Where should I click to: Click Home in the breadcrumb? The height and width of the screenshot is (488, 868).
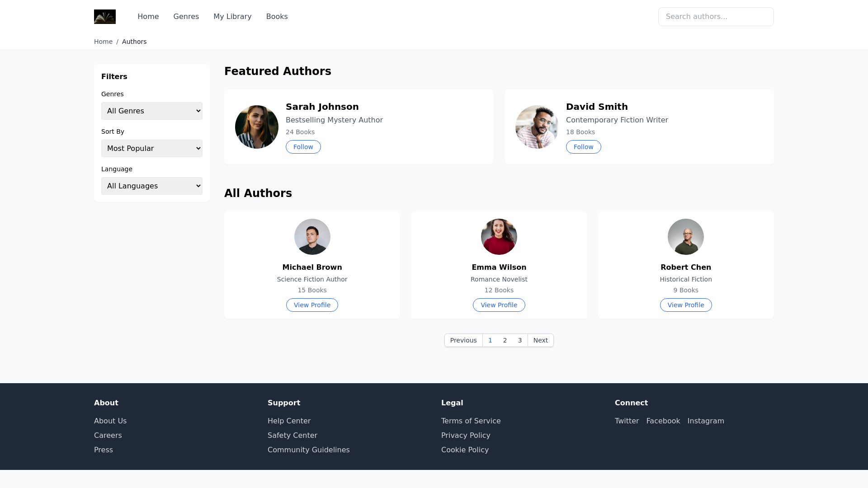(x=103, y=42)
